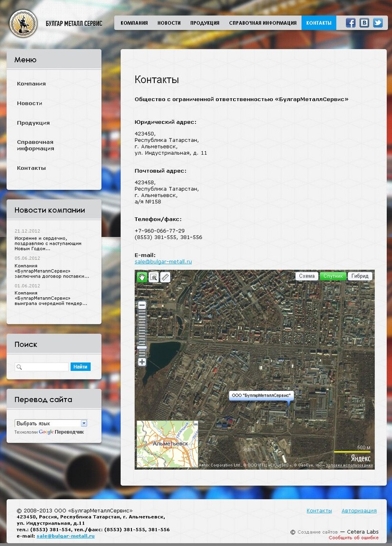This screenshot has width=392, height=546.
Task: Select the hand pan tool on map
Action: coord(142,277)
